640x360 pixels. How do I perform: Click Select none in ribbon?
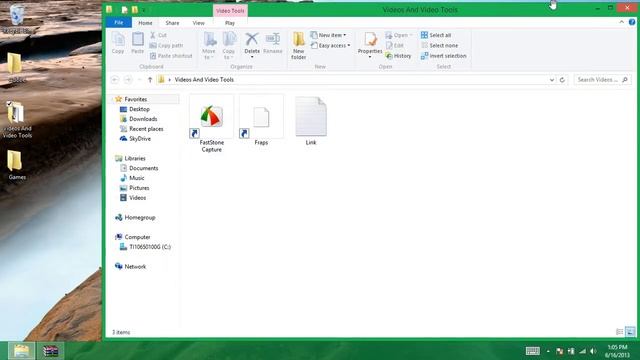coord(439,45)
